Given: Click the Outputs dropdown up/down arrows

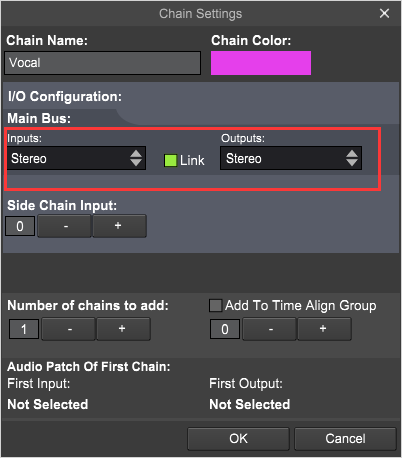Looking at the screenshot, I should [x=352, y=158].
